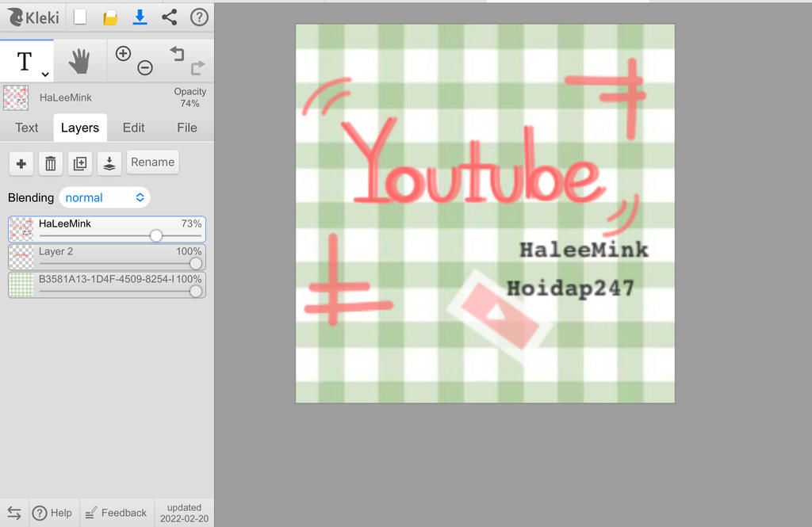Image resolution: width=812 pixels, height=527 pixels.
Task: Select the Hand pan tool
Action: pyautogui.click(x=80, y=61)
